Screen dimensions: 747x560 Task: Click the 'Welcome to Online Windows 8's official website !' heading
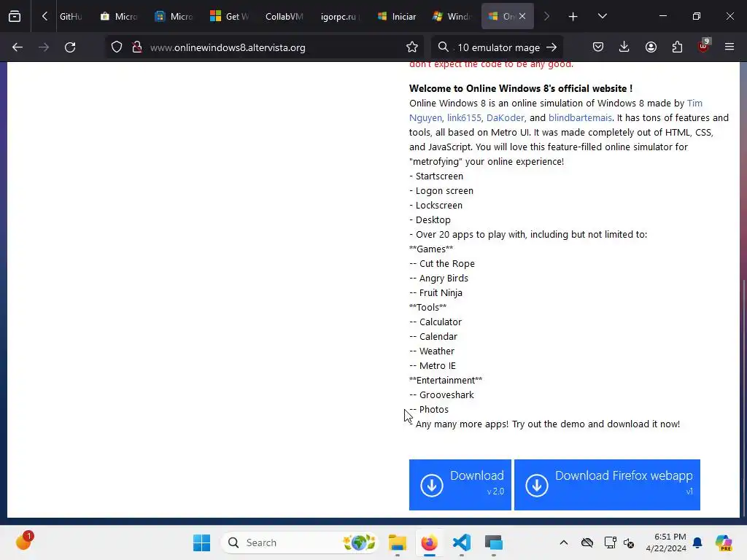(x=521, y=88)
